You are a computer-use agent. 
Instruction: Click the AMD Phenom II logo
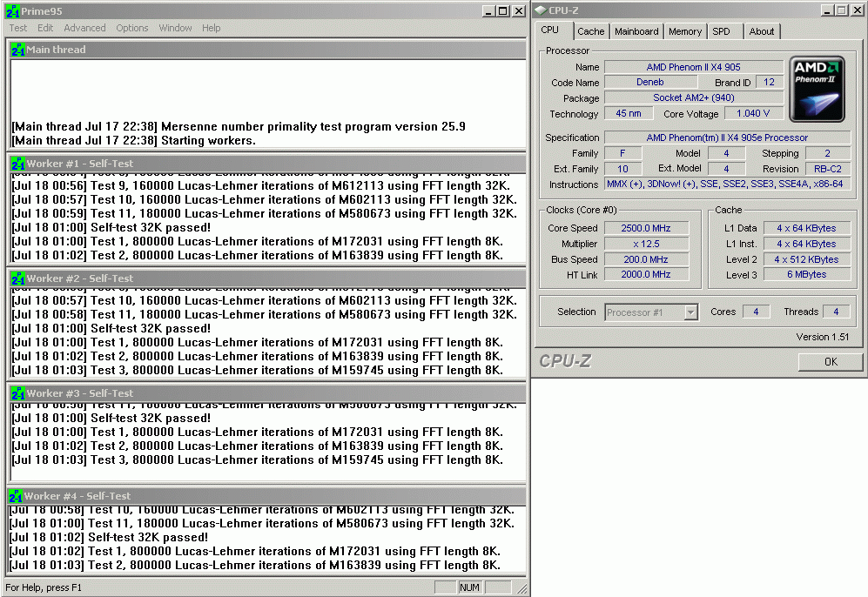click(817, 90)
